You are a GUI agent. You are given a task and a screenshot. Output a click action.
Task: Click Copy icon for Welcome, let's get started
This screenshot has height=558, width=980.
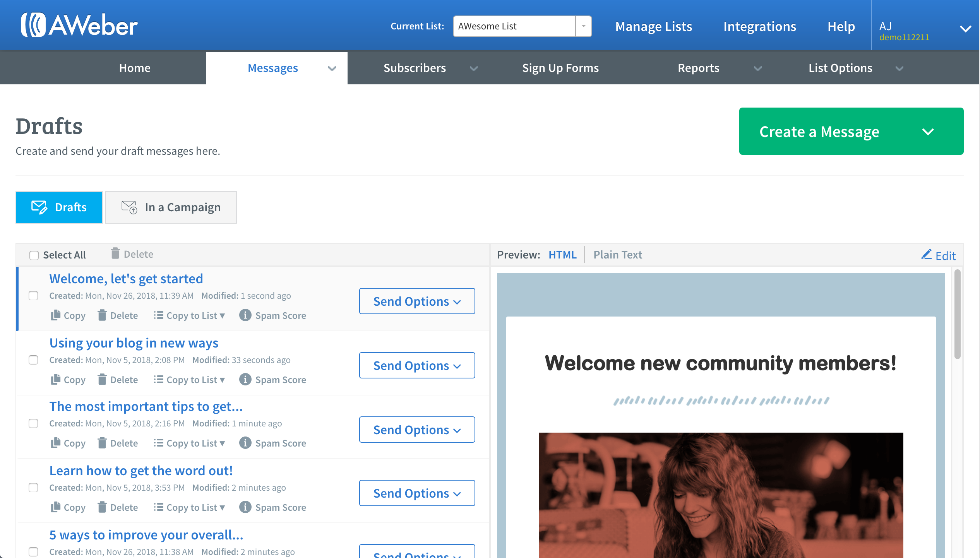pyautogui.click(x=55, y=315)
